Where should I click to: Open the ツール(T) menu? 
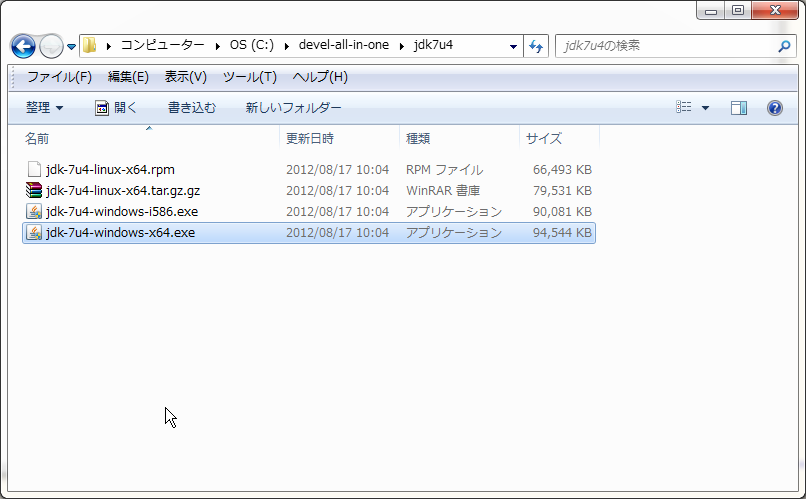(250, 77)
